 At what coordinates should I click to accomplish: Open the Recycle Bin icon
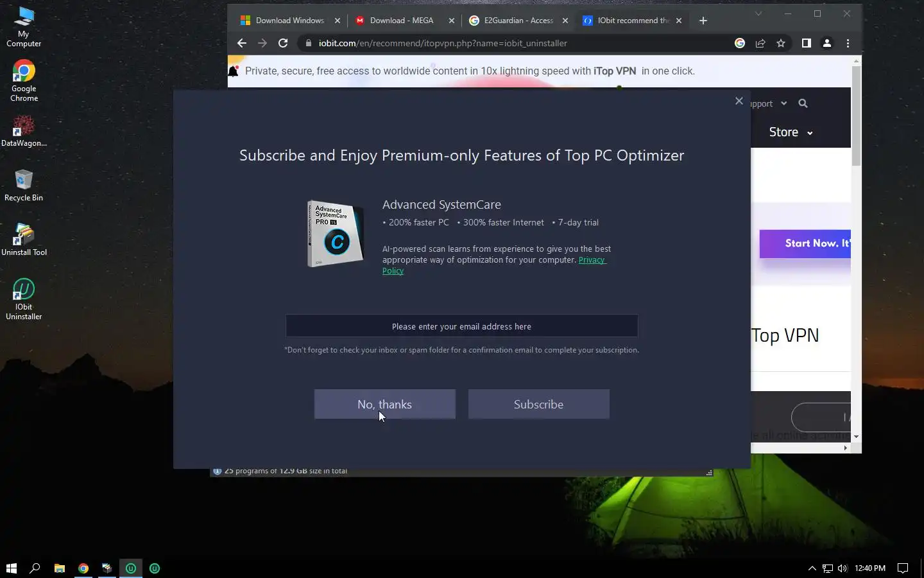point(24,186)
